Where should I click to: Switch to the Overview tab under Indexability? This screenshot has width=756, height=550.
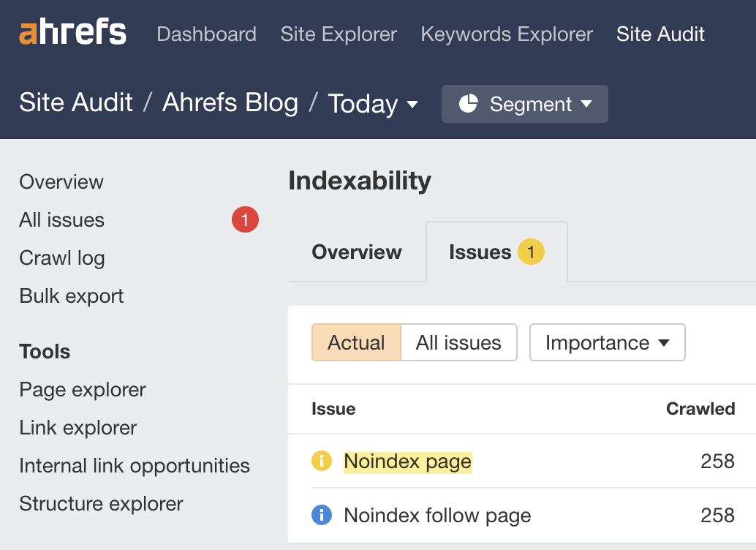[x=356, y=252]
